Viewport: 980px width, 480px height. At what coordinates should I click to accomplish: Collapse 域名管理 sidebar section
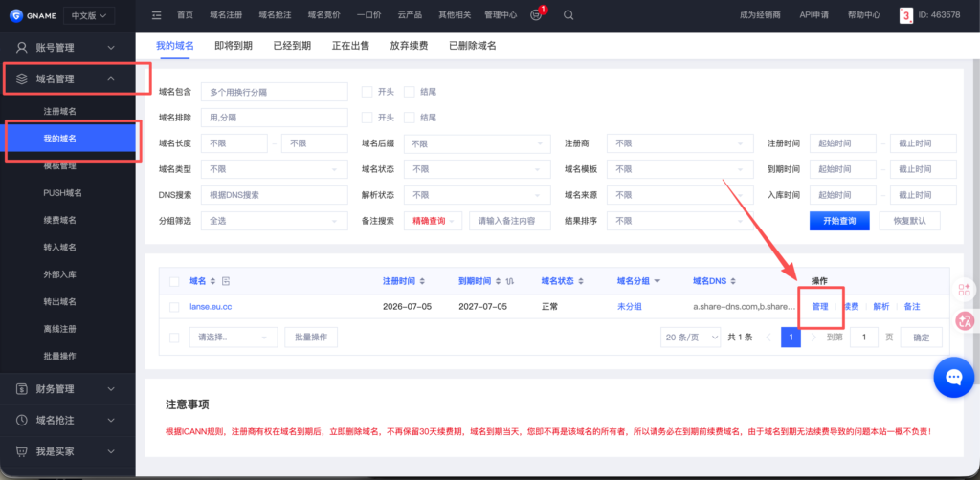click(x=68, y=78)
